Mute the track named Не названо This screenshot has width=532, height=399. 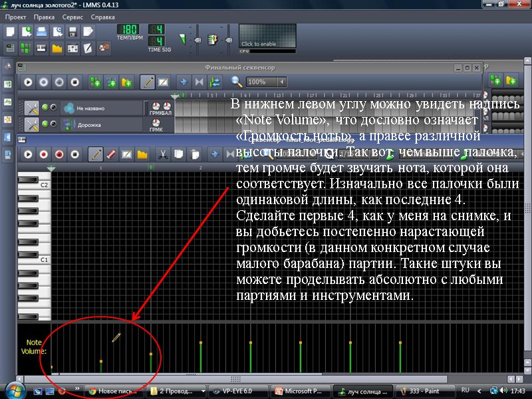pos(45,107)
